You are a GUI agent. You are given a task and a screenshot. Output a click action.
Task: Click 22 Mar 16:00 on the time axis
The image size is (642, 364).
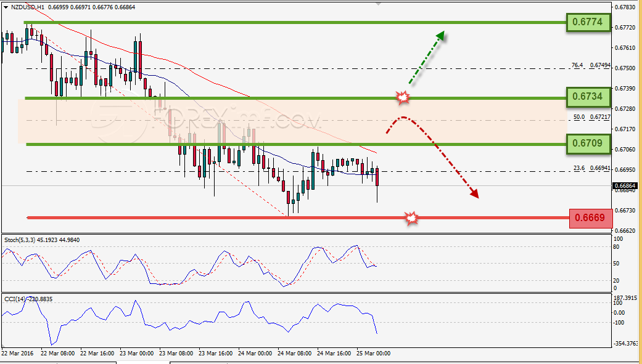coord(97,354)
